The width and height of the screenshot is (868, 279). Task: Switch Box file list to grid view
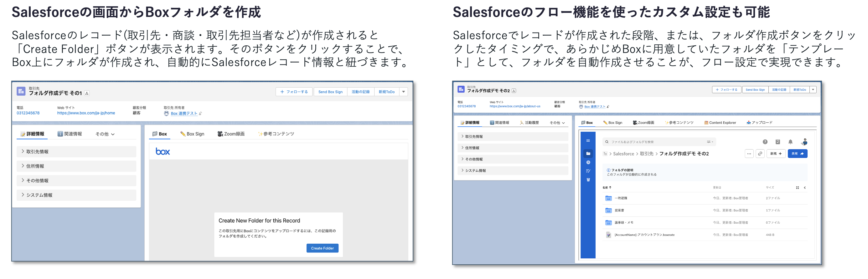(797, 187)
